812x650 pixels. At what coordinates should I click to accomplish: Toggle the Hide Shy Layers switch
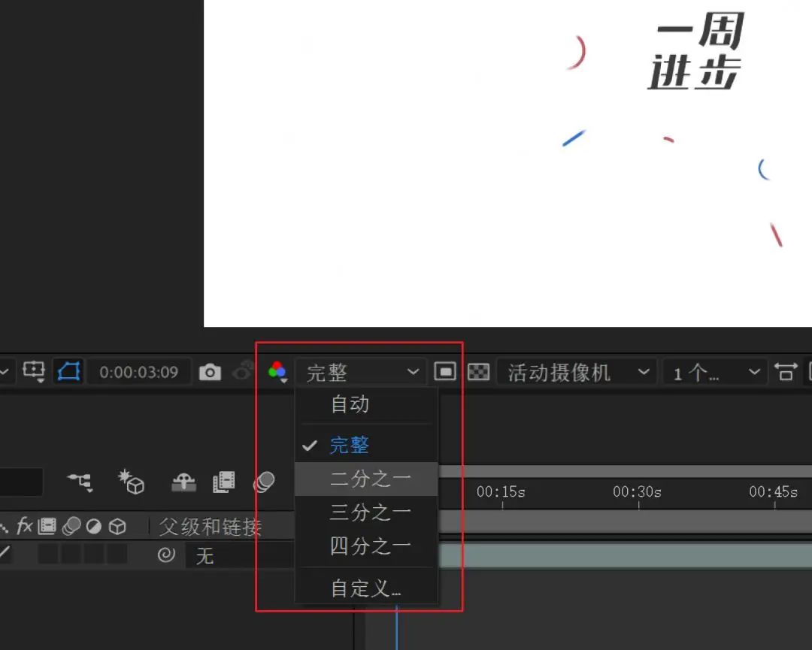pyautogui.click(x=183, y=482)
